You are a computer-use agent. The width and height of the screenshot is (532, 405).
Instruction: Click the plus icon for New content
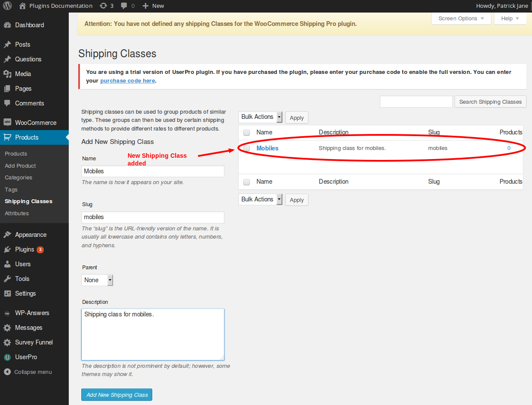(145, 6)
